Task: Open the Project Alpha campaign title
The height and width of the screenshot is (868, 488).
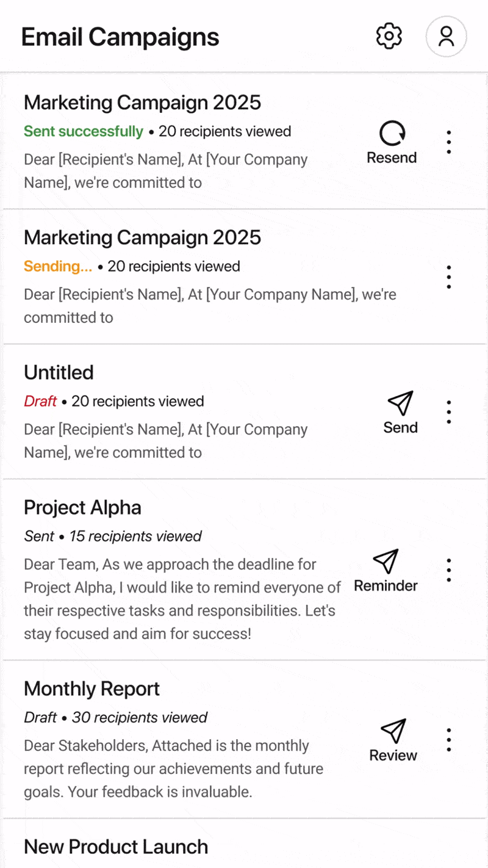Action: pos(82,507)
